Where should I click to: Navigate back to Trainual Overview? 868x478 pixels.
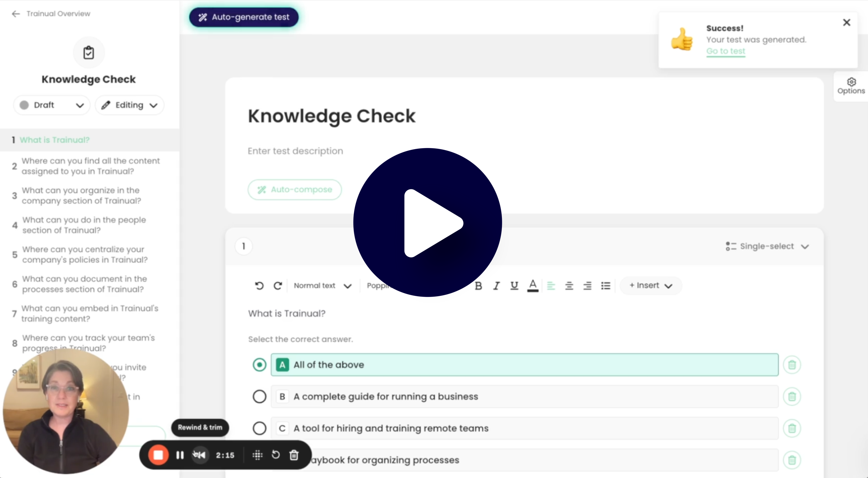pos(50,14)
